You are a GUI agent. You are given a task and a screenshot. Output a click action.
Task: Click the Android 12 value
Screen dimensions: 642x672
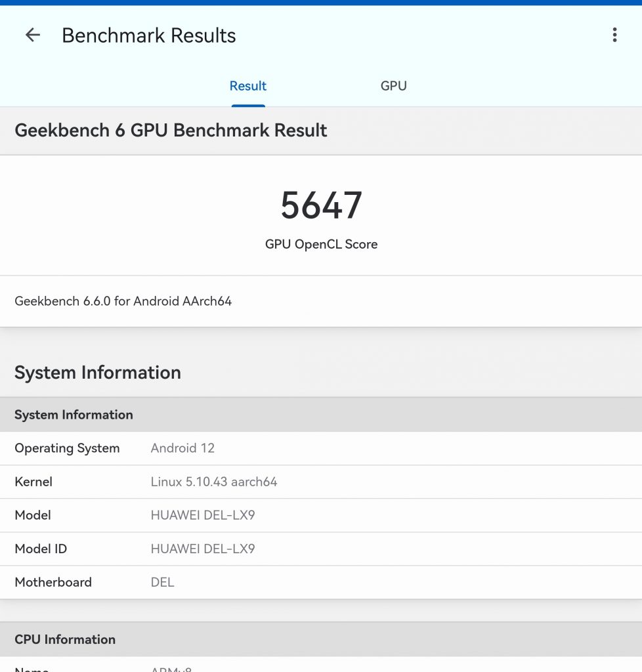point(182,448)
